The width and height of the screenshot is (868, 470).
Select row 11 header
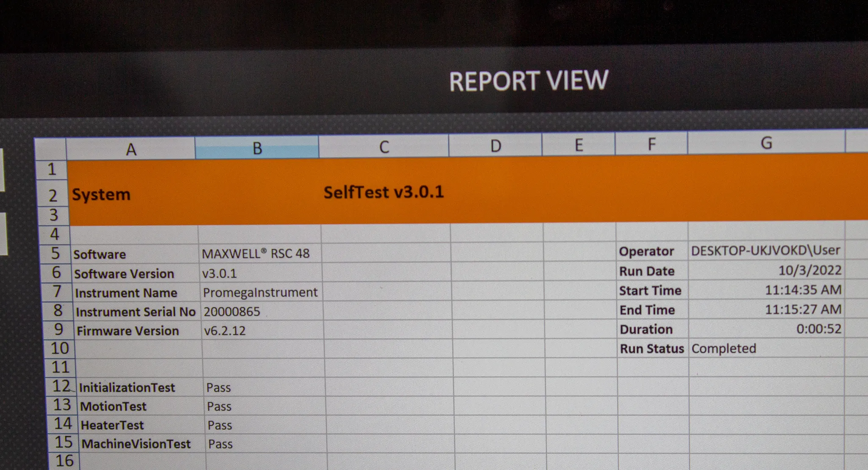click(61, 367)
